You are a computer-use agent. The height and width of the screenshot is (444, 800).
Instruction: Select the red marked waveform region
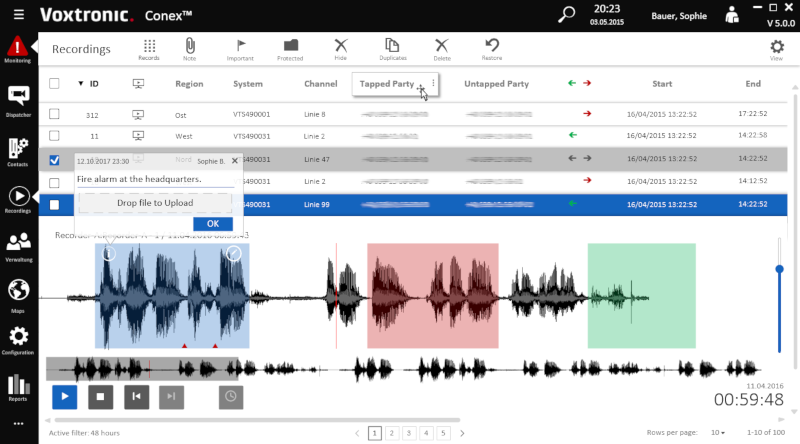433,296
